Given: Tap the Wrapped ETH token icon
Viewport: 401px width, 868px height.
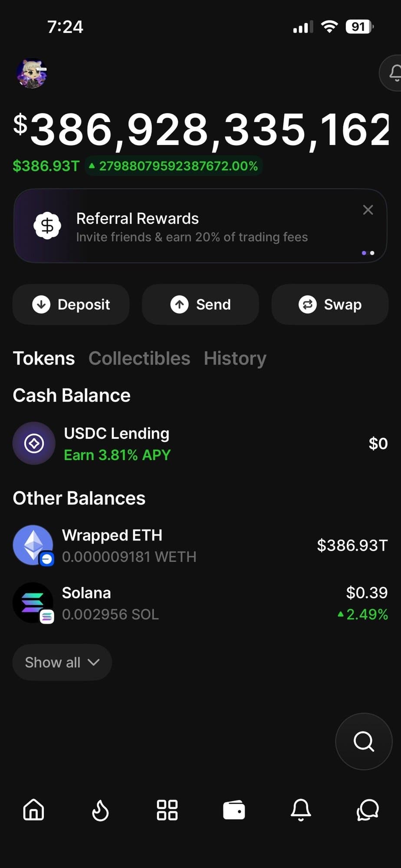Looking at the screenshot, I should pyautogui.click(x=33, y=545).
